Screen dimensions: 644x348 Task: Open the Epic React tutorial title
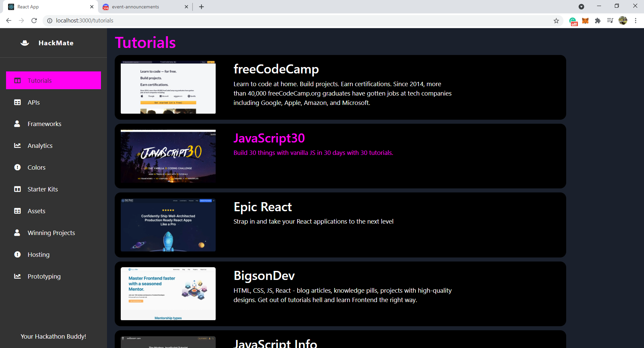pos(263,207)
